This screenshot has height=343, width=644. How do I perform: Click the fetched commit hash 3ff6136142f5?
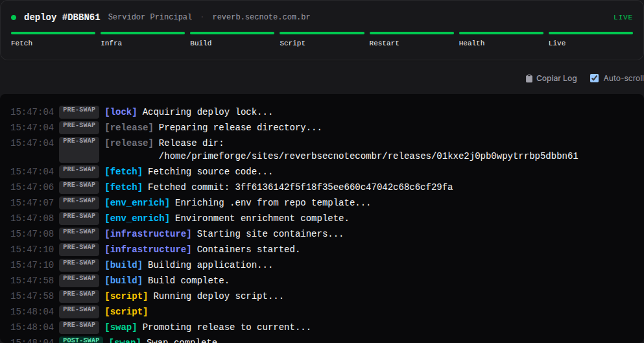(x=344, y=187)
